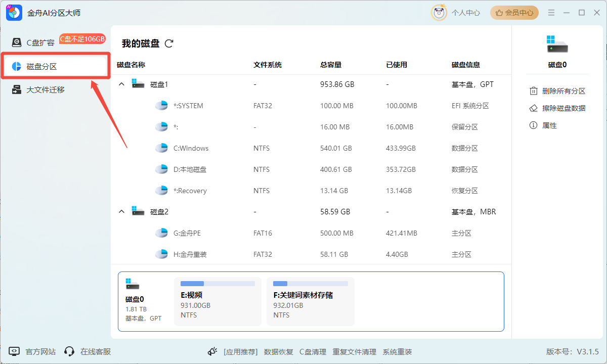Open the hamburger menu in title bar
This screenshot has width=607, height=364.
click(x=551, y=13)
